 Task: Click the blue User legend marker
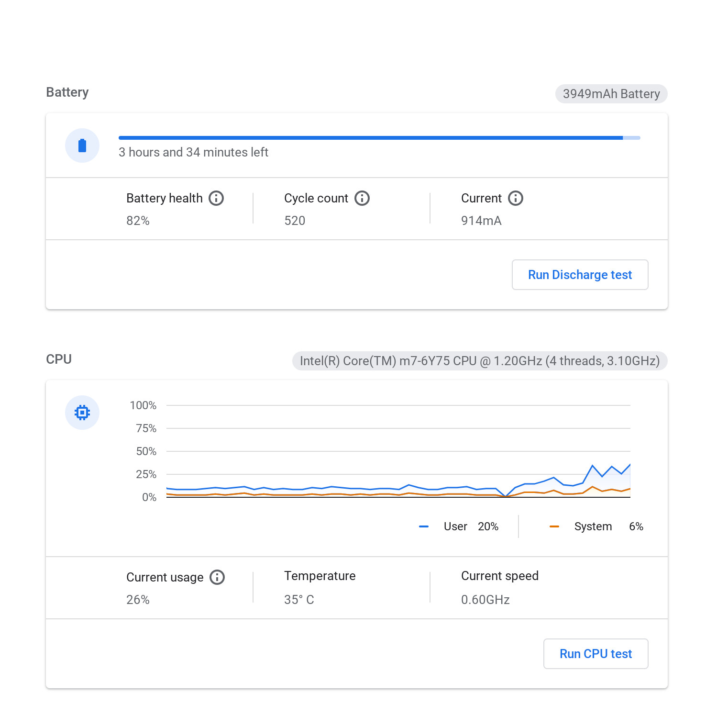coord(424,526)
